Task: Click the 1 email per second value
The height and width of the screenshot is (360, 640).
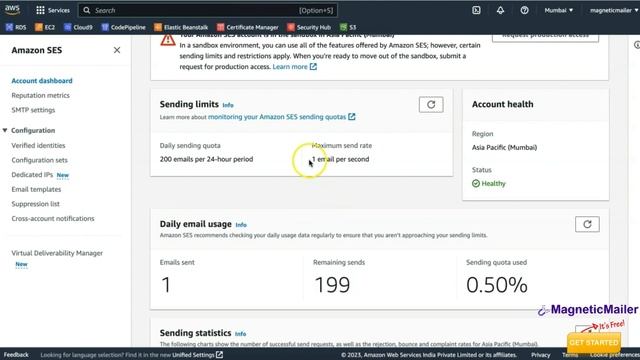Action: click(x=340, y=159)
